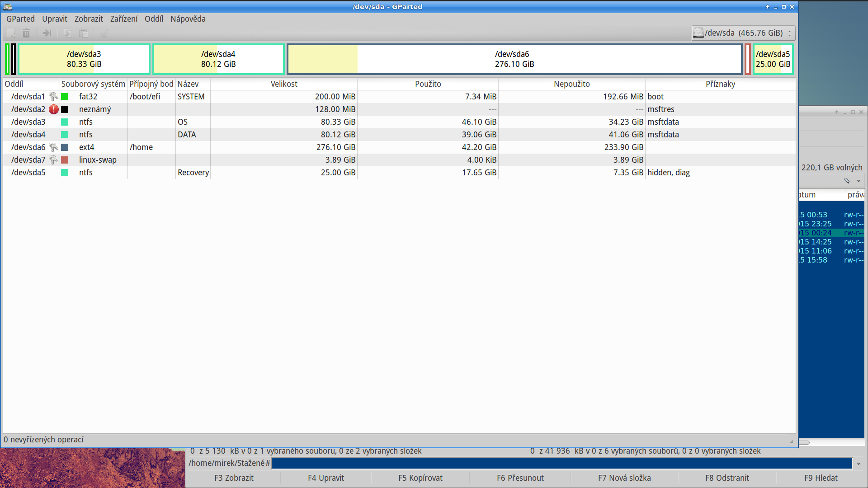Click teal ntfs color square for /dev/sda5
The height and width of the screenshot is (488, 868).
click(x=65, y=173)
